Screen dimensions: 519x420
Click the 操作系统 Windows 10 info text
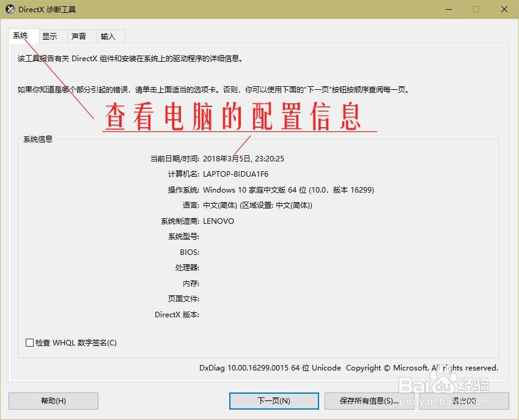point(287,190)
